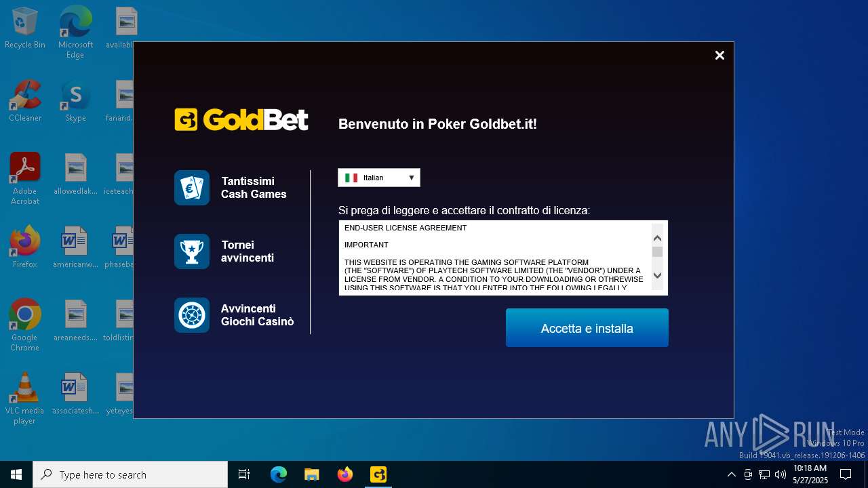Select the Firefox desktop icon
The height and width of the screenshot is (488, 868).
[25, 247]
